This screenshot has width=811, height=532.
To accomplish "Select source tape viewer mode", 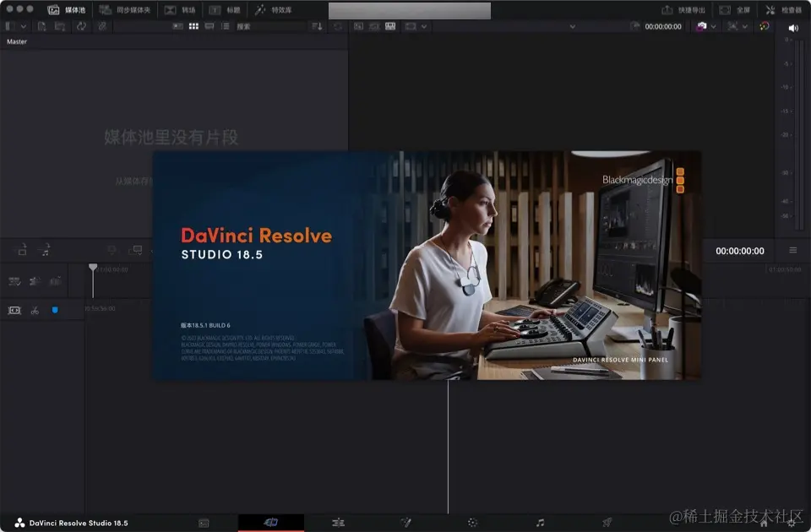I will (374, 26).
